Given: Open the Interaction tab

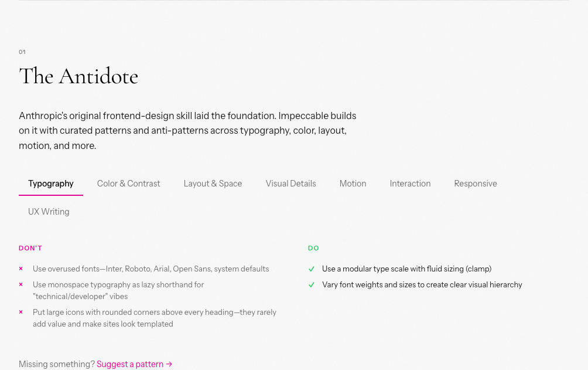Looking at the screenshot, I should [x=410, y=184].
